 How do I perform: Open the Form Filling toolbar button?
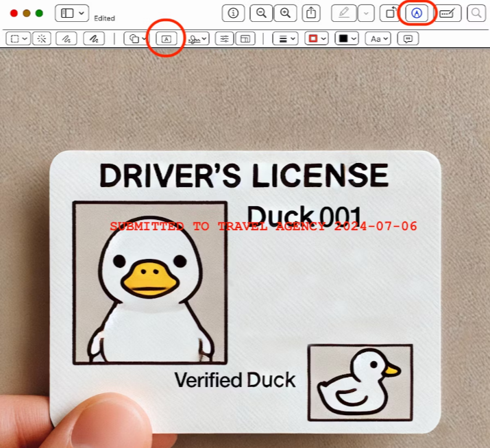tap(448, 13)
